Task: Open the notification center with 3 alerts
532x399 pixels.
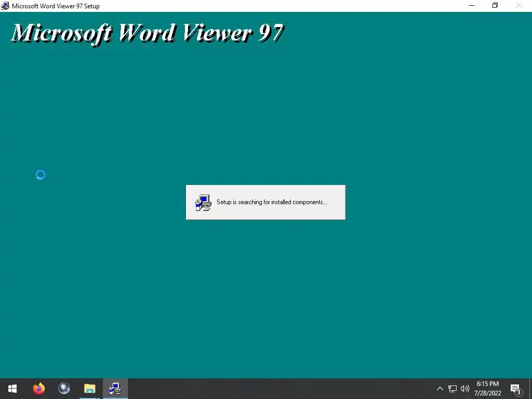Action: tap(516, 390)
